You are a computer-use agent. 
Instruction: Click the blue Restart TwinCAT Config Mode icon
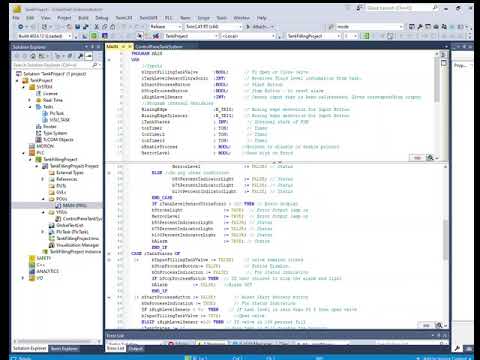(x=105, y=36)
